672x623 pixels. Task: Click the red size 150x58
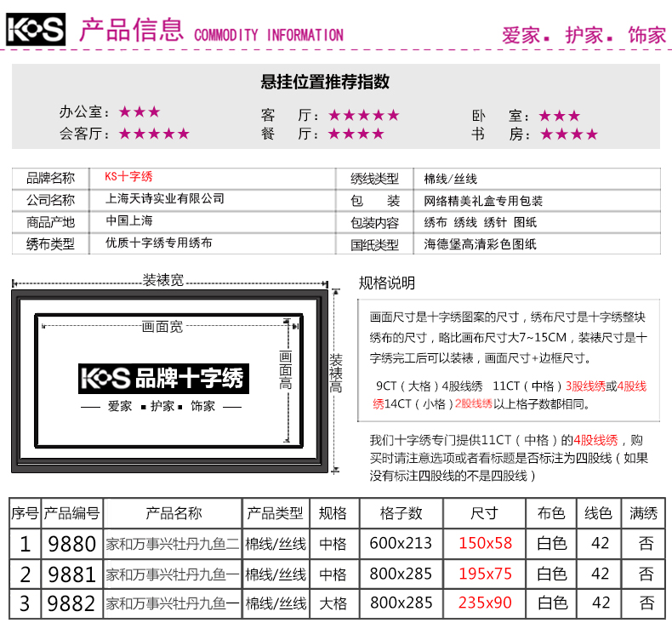pos(486,543)
